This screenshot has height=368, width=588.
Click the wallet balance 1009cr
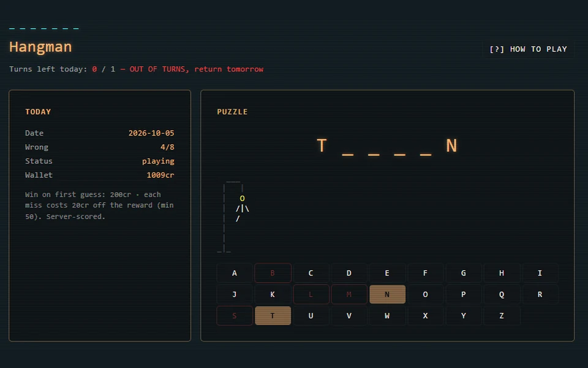[160, 175]
